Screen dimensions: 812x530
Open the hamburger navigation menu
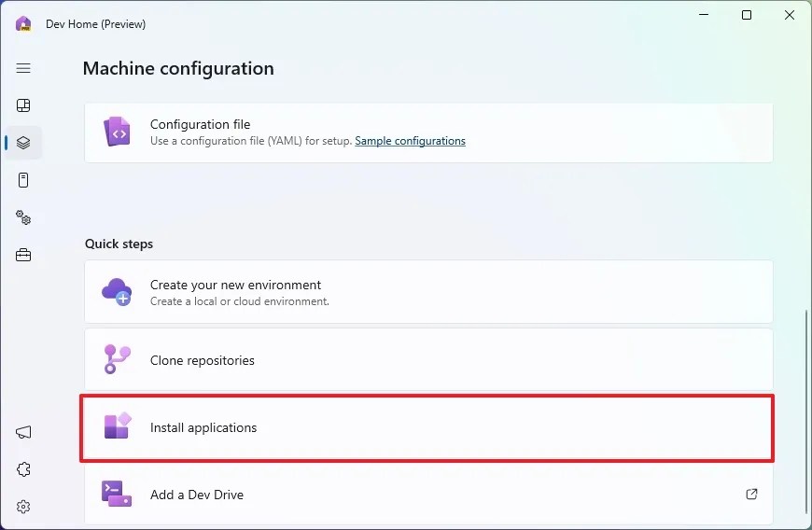tap(23, 68)
